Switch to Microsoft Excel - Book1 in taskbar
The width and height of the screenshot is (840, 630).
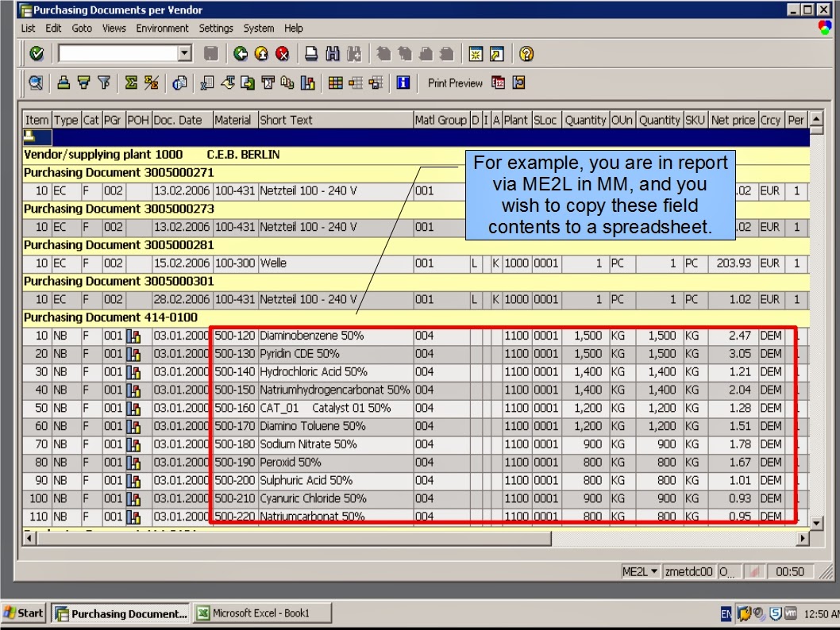point(262,613)
